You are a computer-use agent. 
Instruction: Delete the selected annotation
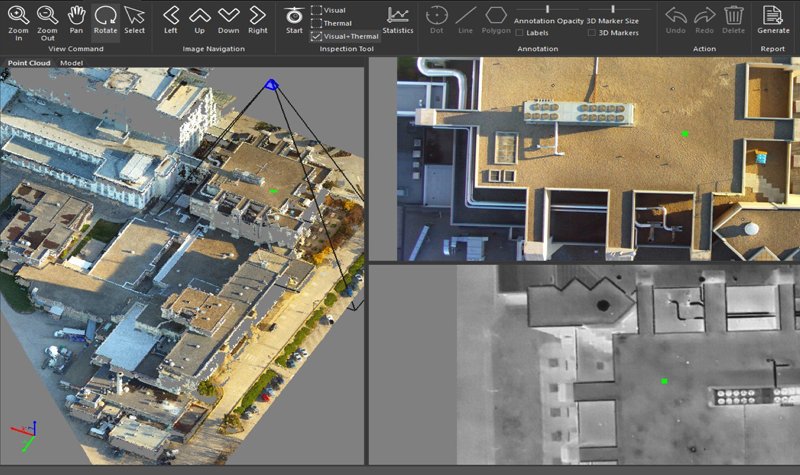click(x=733, y=20)
